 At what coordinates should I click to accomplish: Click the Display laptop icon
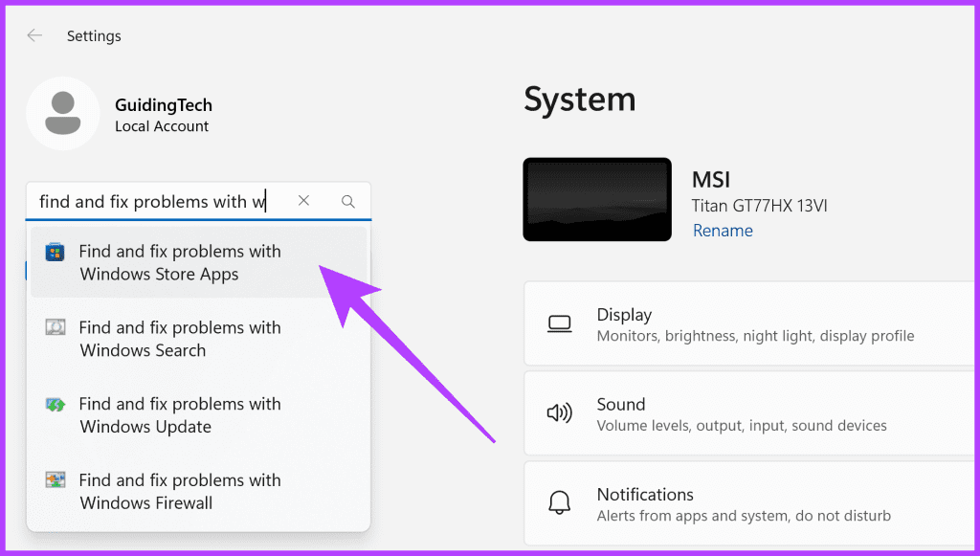559,324
